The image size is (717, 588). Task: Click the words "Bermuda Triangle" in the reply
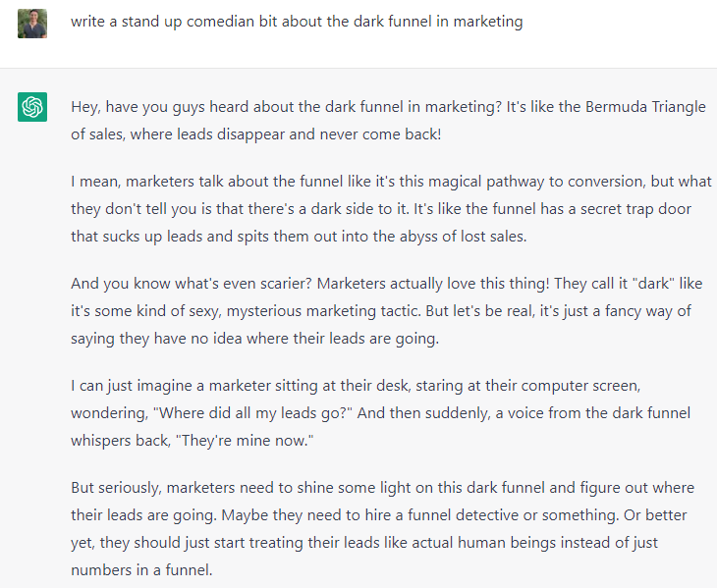coord(645,107)
